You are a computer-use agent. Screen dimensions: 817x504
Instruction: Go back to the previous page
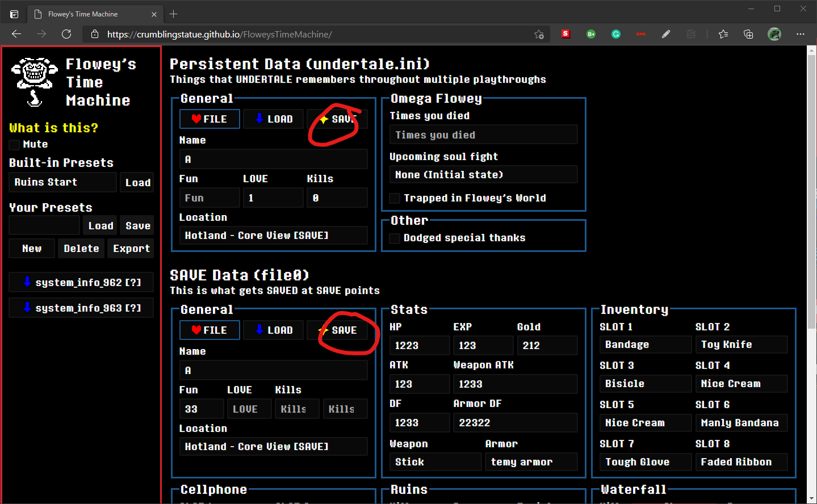point(16,34)
